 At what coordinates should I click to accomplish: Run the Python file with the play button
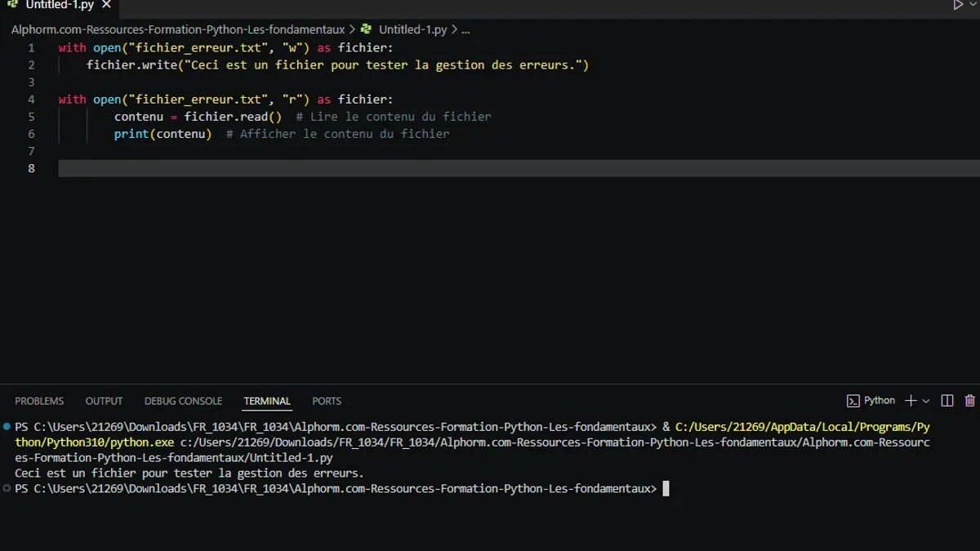pos(958,5)
